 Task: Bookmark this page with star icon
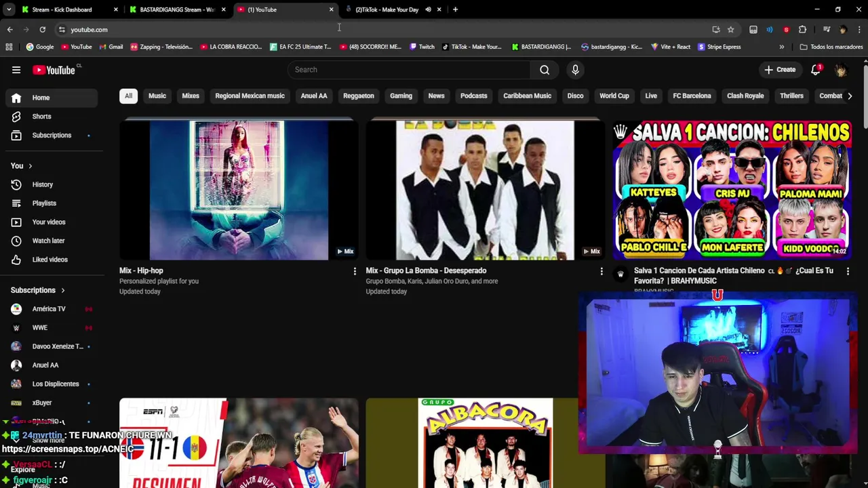click(x=730, y=29)
